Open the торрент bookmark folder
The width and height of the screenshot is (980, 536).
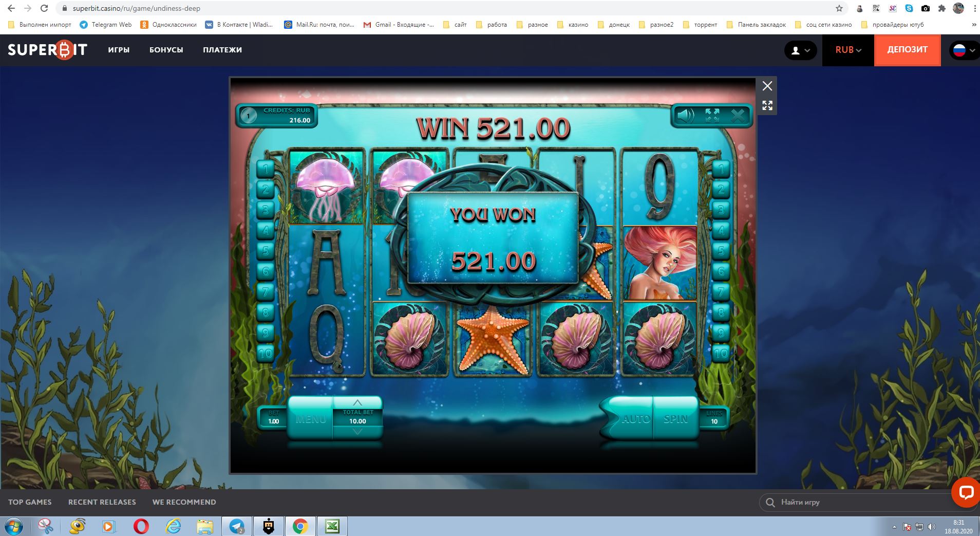[x=700, y=25]
